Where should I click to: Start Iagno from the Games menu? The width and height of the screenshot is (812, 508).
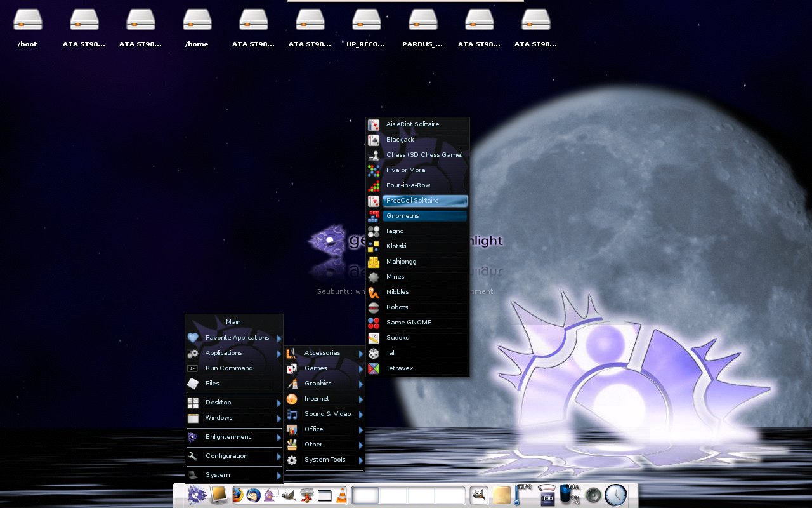[418, 231]
